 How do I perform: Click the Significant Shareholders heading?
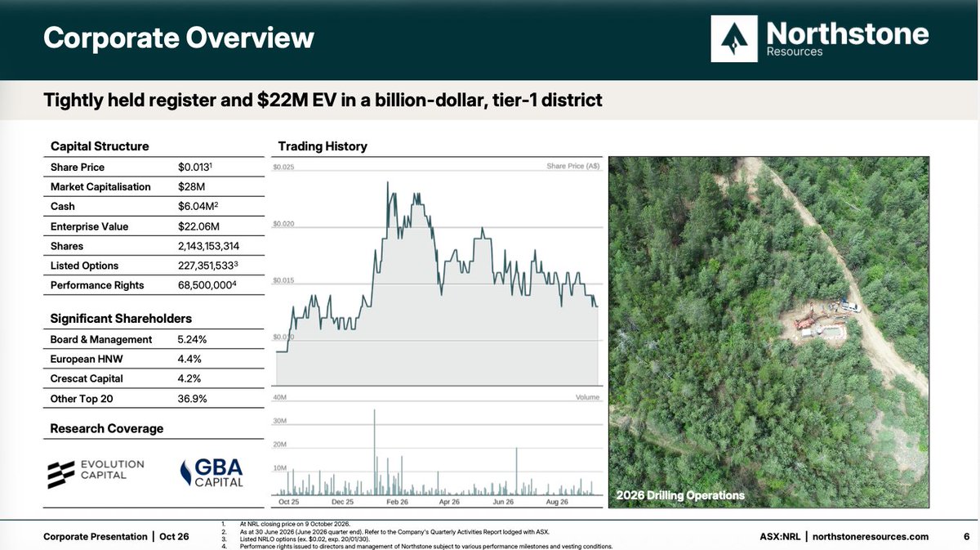[121, 319]
